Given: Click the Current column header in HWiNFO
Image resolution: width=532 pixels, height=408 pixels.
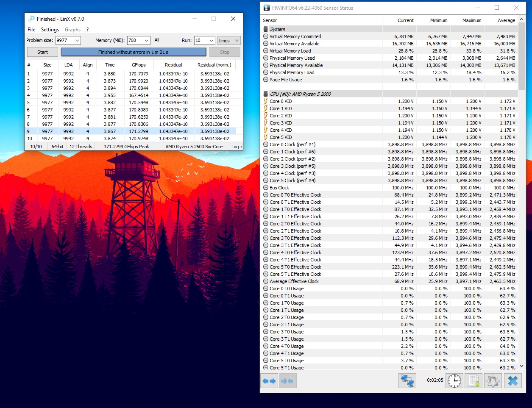Looking at the screenshot, I should coord(399,20).
